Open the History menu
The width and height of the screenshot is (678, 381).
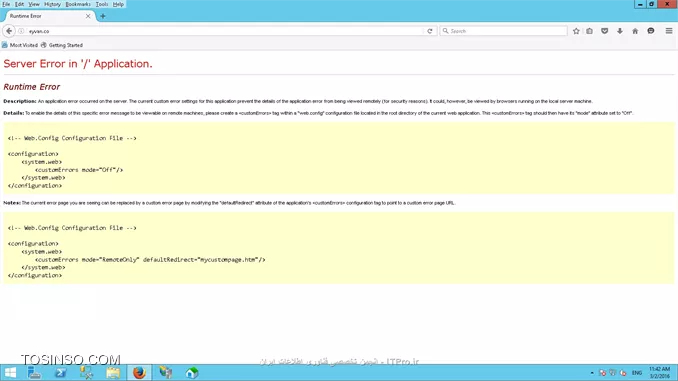coord(52,4)
